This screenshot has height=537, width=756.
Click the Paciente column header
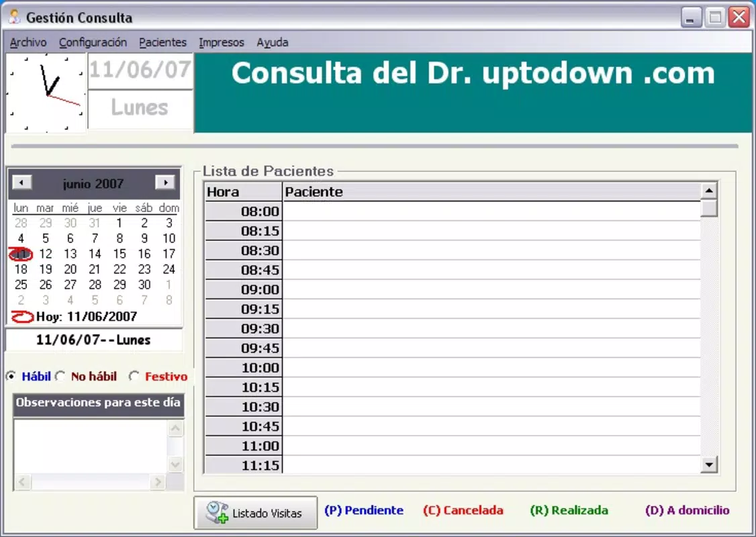pos(491,192)
